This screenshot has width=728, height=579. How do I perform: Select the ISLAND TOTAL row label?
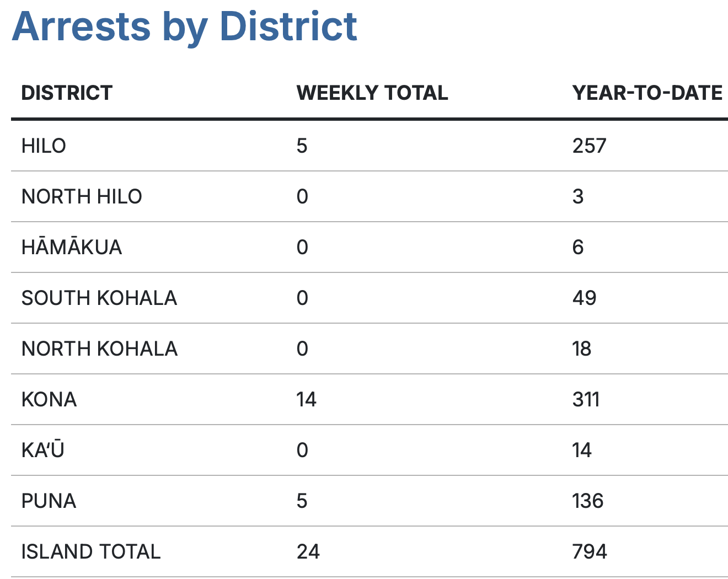coord(91,552)
